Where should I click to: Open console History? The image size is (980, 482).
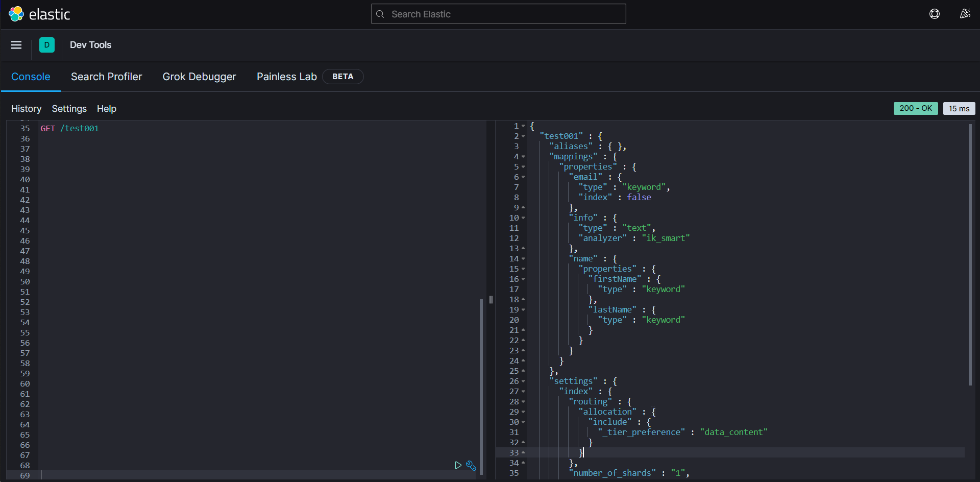click(x=26, y=109)
